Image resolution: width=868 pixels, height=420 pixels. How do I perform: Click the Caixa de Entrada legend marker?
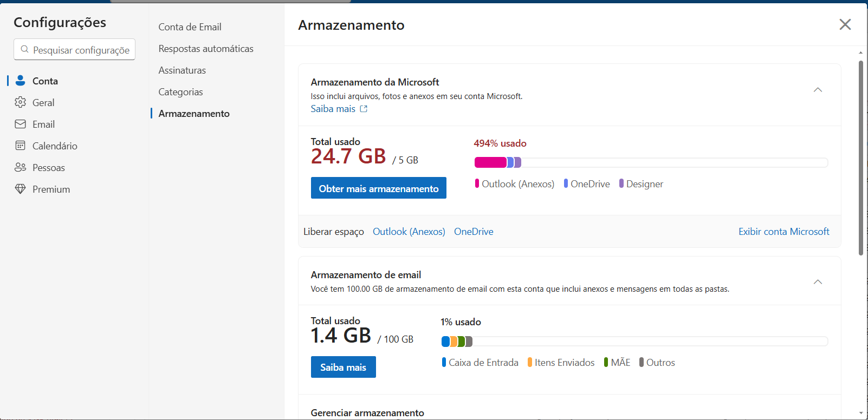[444, 362]
